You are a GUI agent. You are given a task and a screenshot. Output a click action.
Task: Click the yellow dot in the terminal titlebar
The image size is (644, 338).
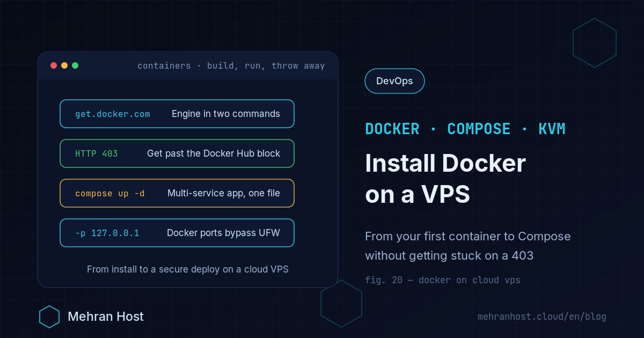coord(64,65)
